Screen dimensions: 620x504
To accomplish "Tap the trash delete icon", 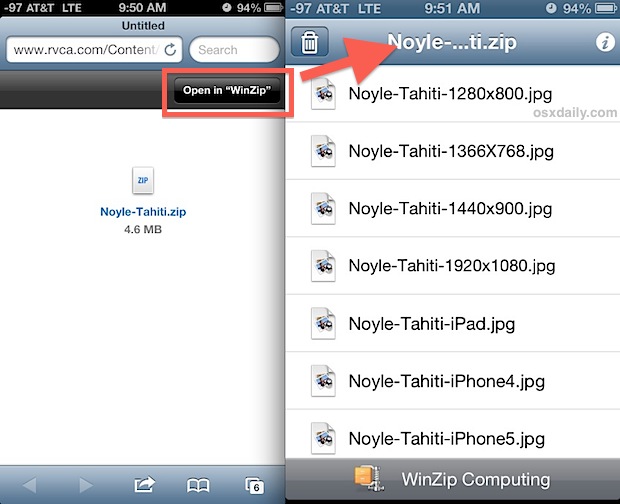I will click(x=310, y=43).
